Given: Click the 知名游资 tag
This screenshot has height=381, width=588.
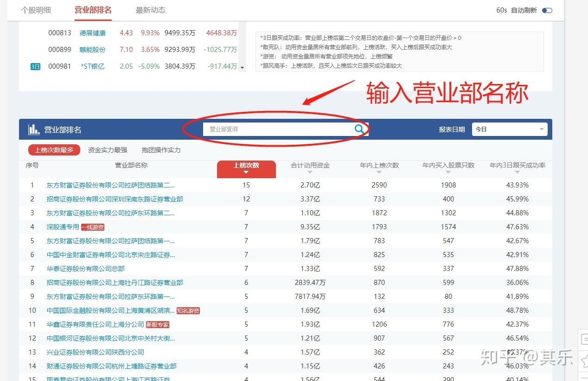Looking at the screenshot, I should click(x=188, y=310).
